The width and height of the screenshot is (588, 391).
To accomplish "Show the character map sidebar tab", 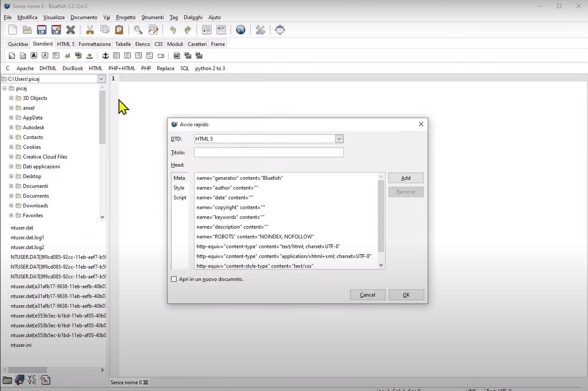I will click(32, 380).
